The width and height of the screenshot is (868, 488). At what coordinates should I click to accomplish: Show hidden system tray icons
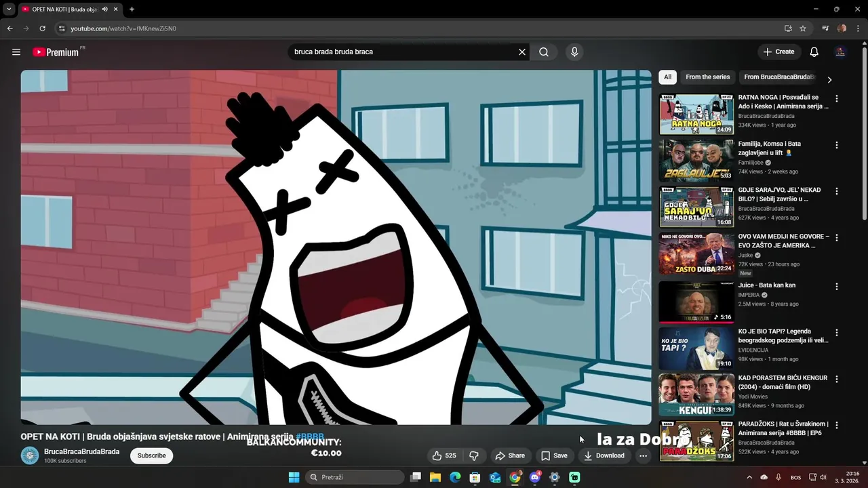[749, 477]
